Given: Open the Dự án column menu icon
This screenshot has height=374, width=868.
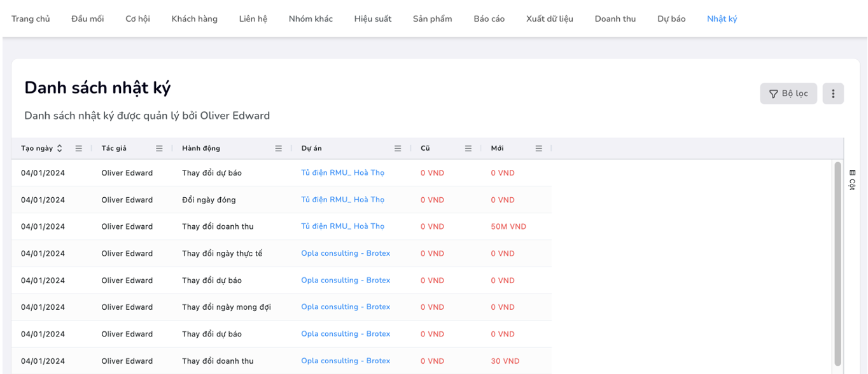Looking at the screenshot, I should tap(398, 148).
